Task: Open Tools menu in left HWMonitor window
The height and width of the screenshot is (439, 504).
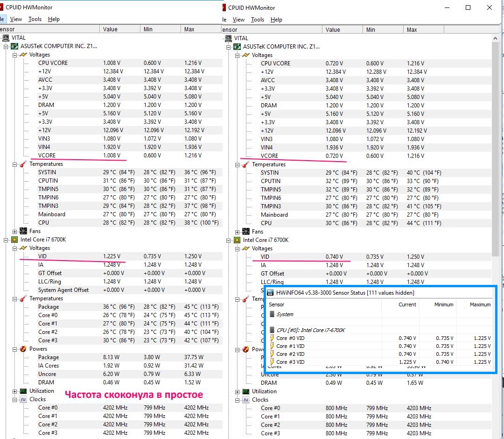Action: click(x=35, y=19)
